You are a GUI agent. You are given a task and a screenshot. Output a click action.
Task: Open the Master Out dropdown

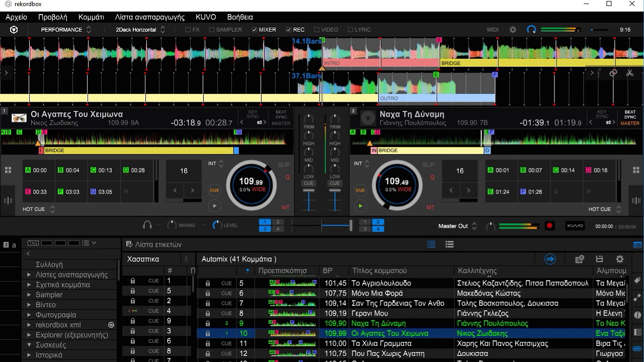tap(457, 226)
